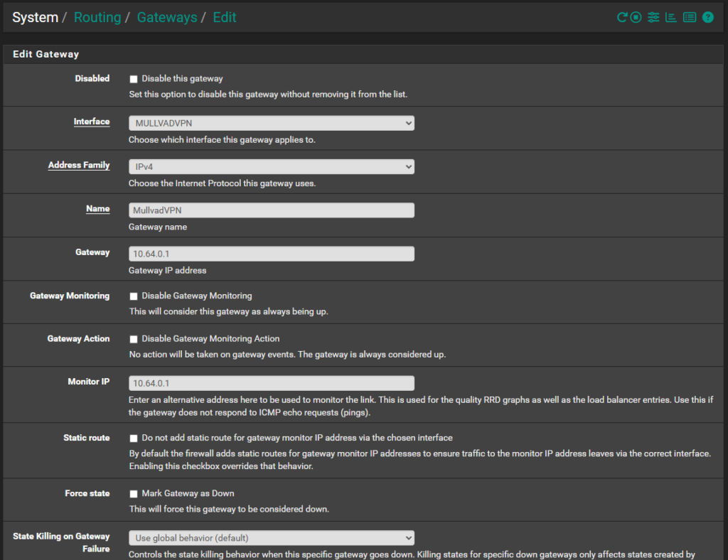Viewport: 728px width, 560px height.
Task: Enable the Disable this gateway checkbox
Action: click(133, 79)
